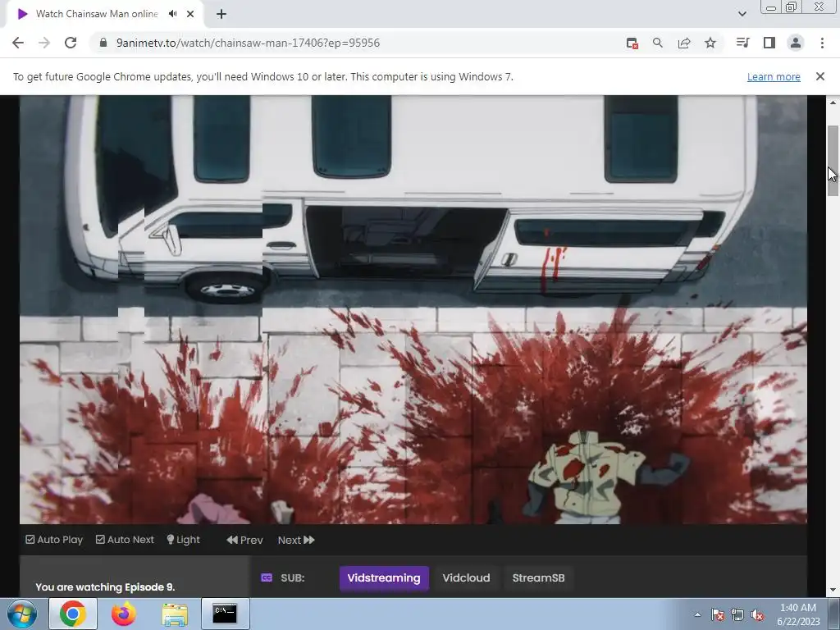Open the zoom magnifier icon in address bar

[x=658, y=43]
